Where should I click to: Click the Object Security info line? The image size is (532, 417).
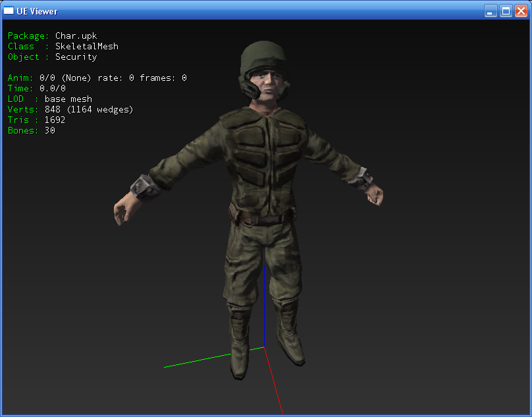pos(52,57)
